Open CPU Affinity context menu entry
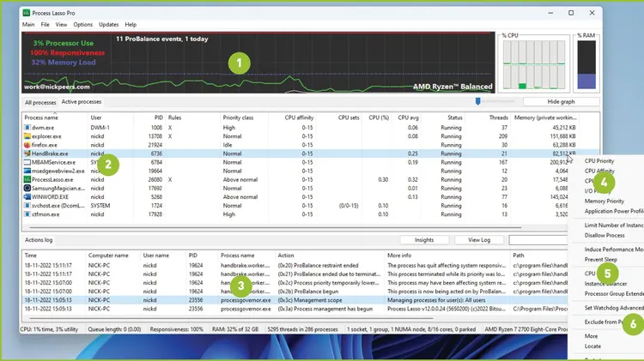The image size is (644, 361). (x=599, y=171)
